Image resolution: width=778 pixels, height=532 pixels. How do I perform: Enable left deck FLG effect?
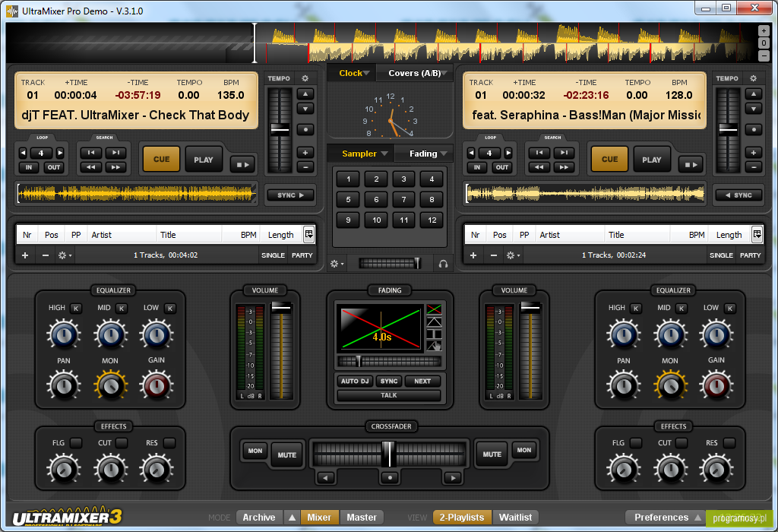[x=76, y=442]
